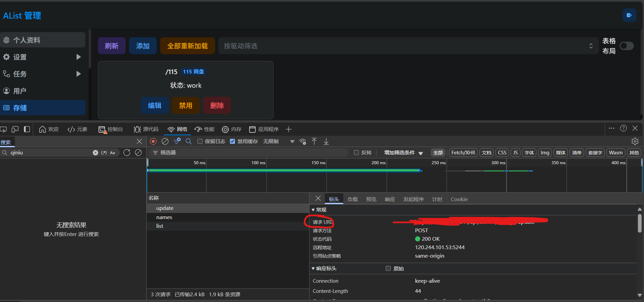Viewport: 644px width, 302px height.
Task: Edit the /115 storage
Action: coord(155,105)
